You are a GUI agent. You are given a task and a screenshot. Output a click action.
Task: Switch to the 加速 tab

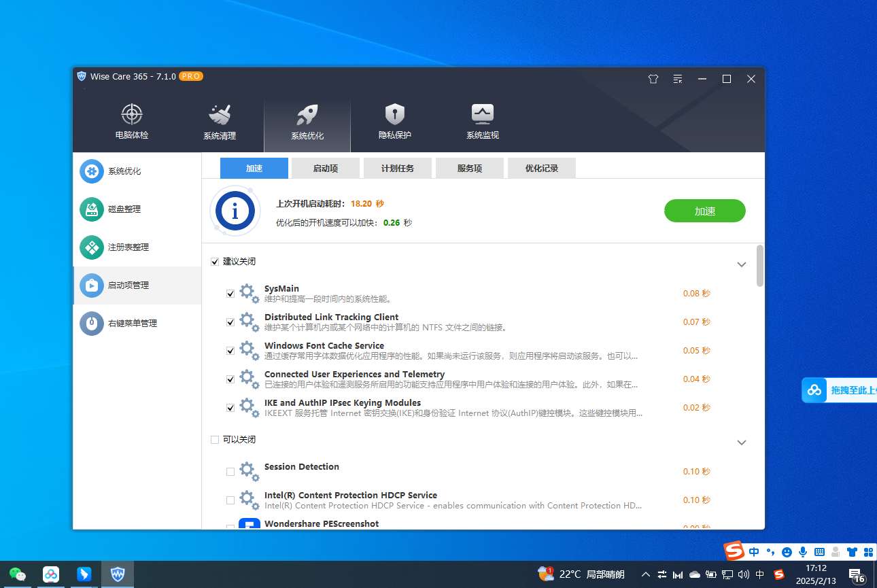[254, 168]
